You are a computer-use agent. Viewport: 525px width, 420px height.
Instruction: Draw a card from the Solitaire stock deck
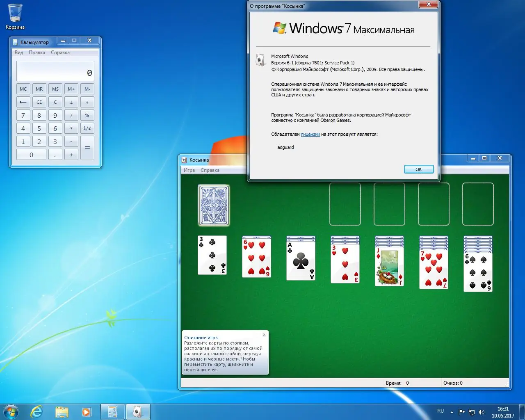point(214,205)
